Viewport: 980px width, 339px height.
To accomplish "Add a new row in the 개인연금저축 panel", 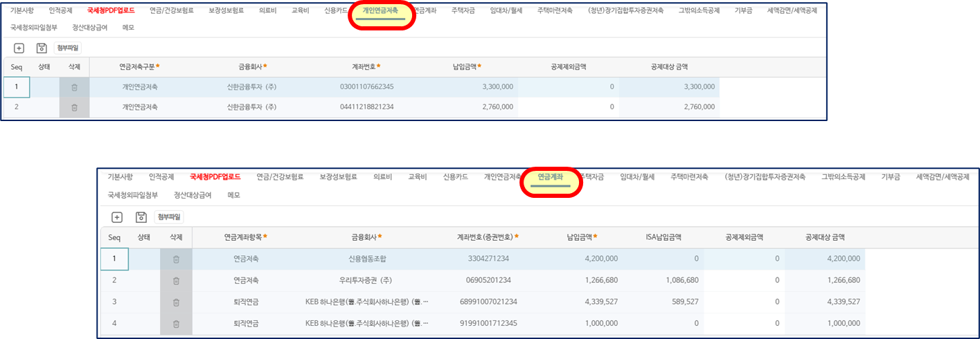I will [19, 48].
